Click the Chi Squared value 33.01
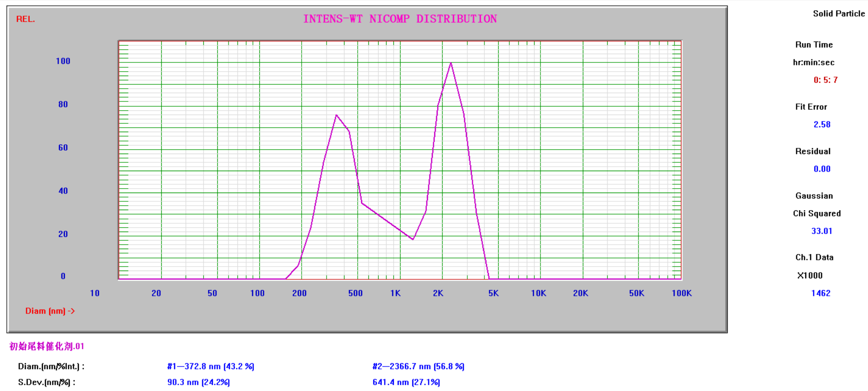The height and width of the screenshot is (391, 868). (x=822, y=231)
